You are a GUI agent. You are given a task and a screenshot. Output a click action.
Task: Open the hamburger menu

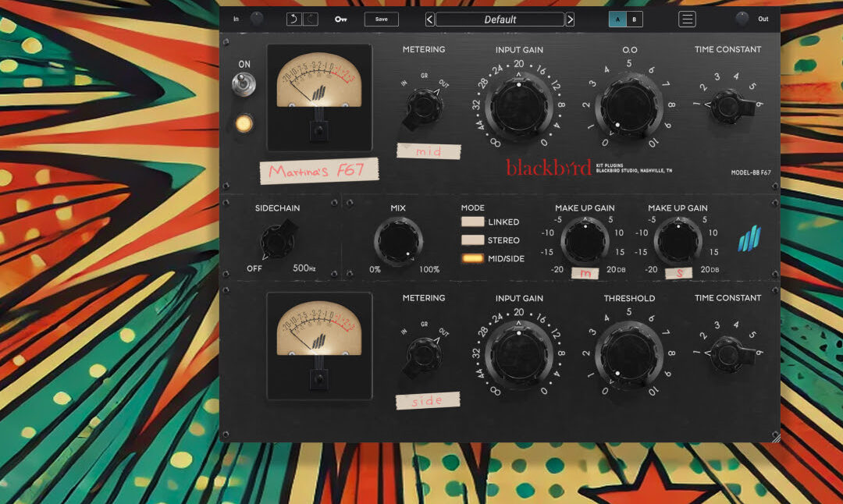tap(687, 20)
